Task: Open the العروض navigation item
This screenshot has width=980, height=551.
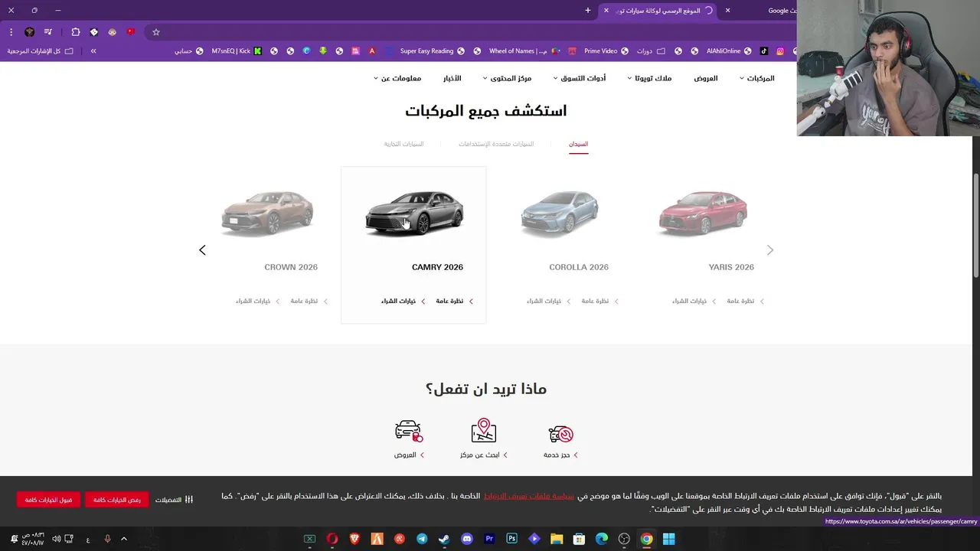Action: coord(706,78)
